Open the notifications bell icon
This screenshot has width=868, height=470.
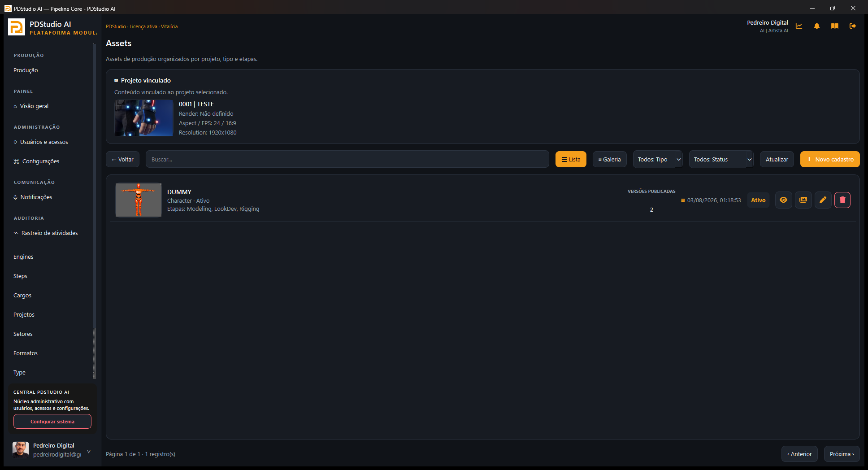pos(817,26)
